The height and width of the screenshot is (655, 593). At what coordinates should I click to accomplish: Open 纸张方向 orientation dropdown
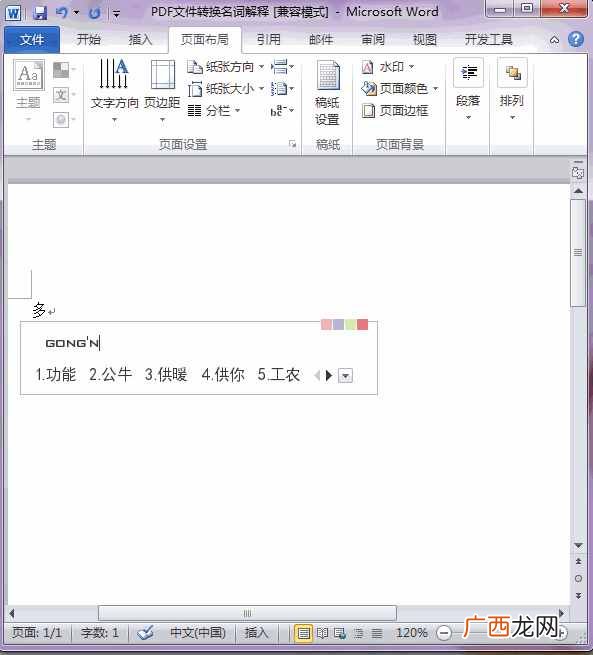point(226,66)
